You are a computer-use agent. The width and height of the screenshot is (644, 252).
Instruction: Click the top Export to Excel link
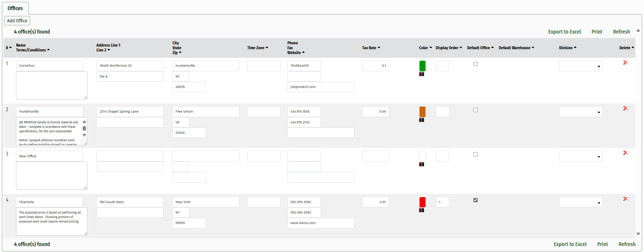tap(564, 32)
